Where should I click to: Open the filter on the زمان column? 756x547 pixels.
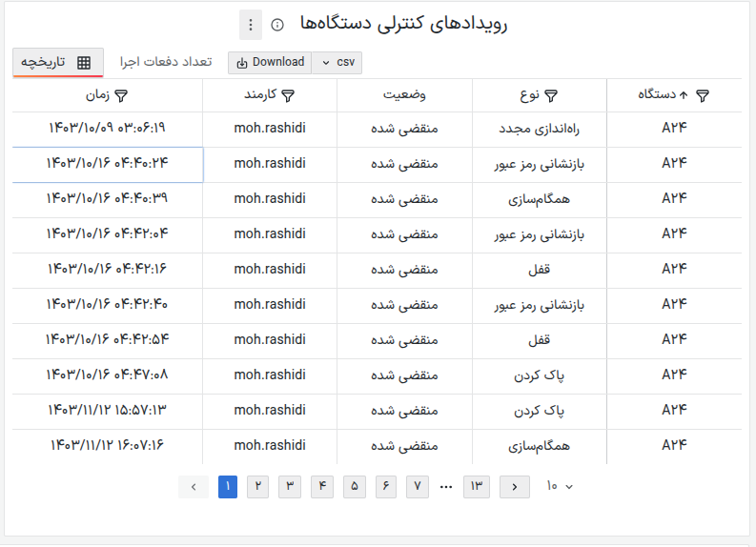click(x=121, y=95)
